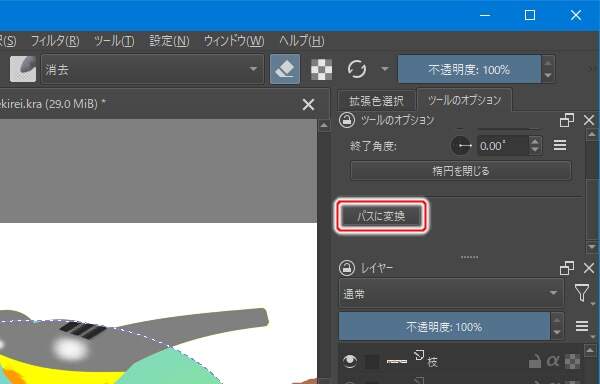Click the canvas scroll up arrow
Viewport: 600px width, 384px height.
coord(324,125)
